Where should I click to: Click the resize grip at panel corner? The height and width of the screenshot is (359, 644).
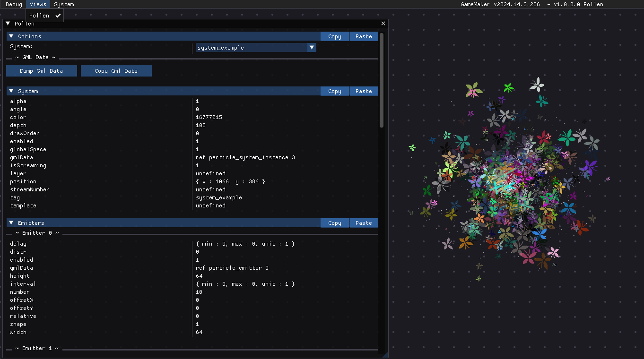point(385,355)
